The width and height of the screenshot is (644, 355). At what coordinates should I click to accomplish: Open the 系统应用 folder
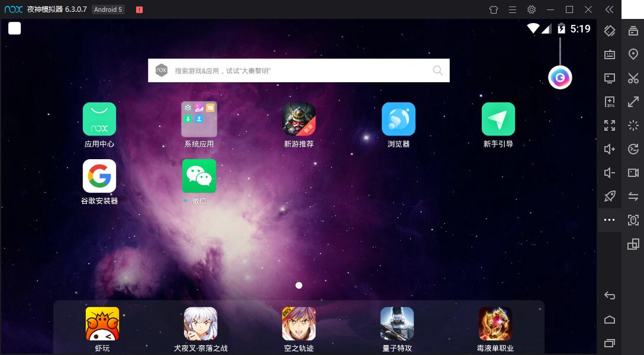(199, 119)
